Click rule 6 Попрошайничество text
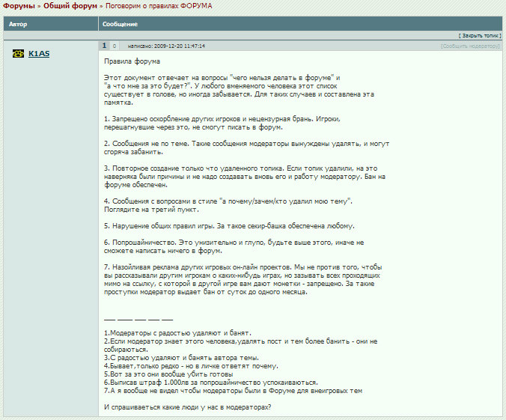The width and height of the screenshot is (506, 420). coord(234,246)
